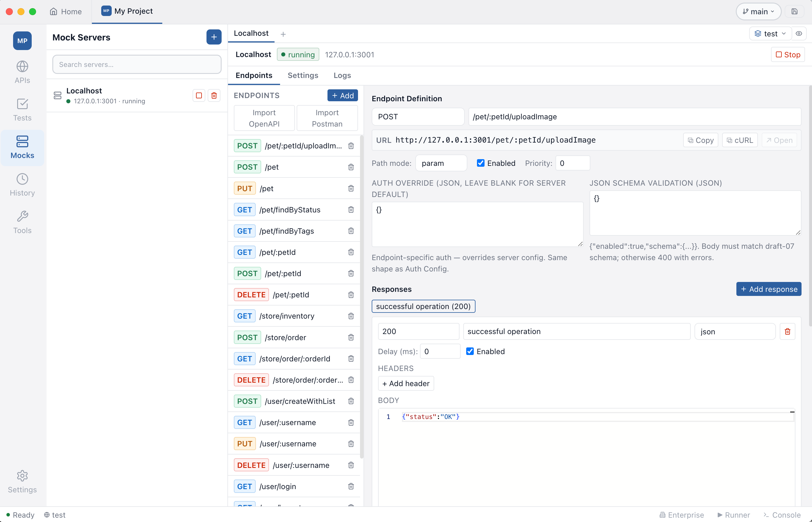Open Console in status bar

(782, 515)
